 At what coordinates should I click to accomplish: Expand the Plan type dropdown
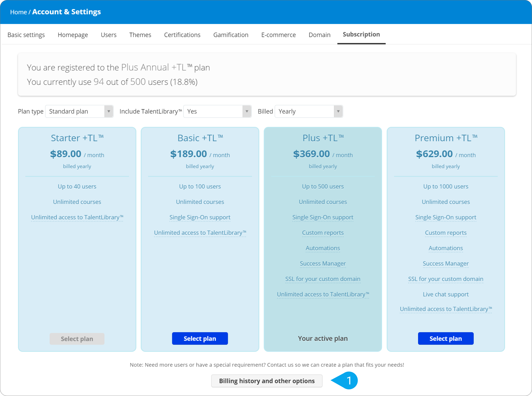point(79,111)
